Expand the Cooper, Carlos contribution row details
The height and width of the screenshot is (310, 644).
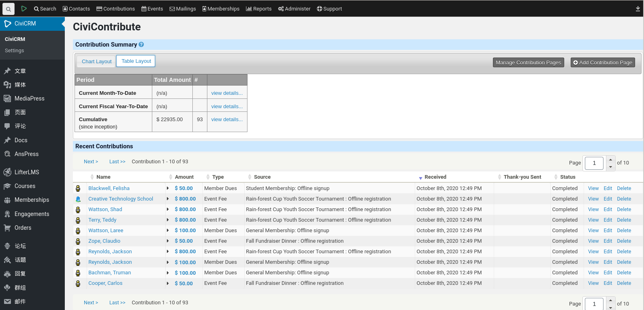pyautogui.click(x=168, y=283)
